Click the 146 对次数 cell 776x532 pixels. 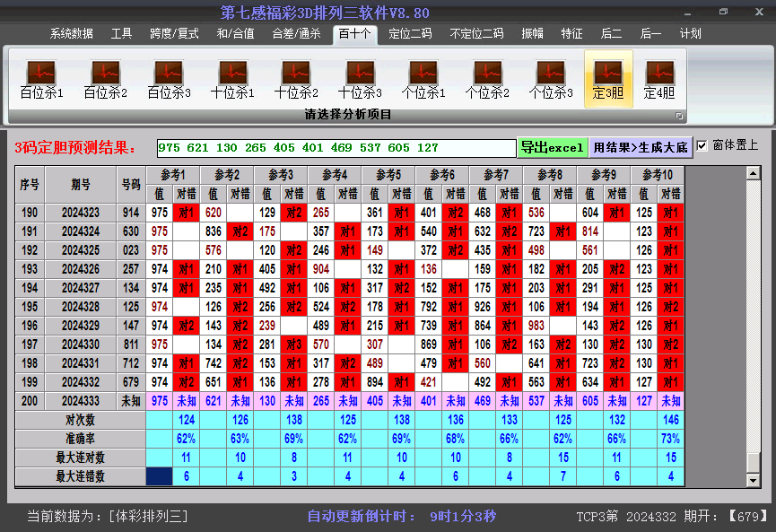click(671, 420)
